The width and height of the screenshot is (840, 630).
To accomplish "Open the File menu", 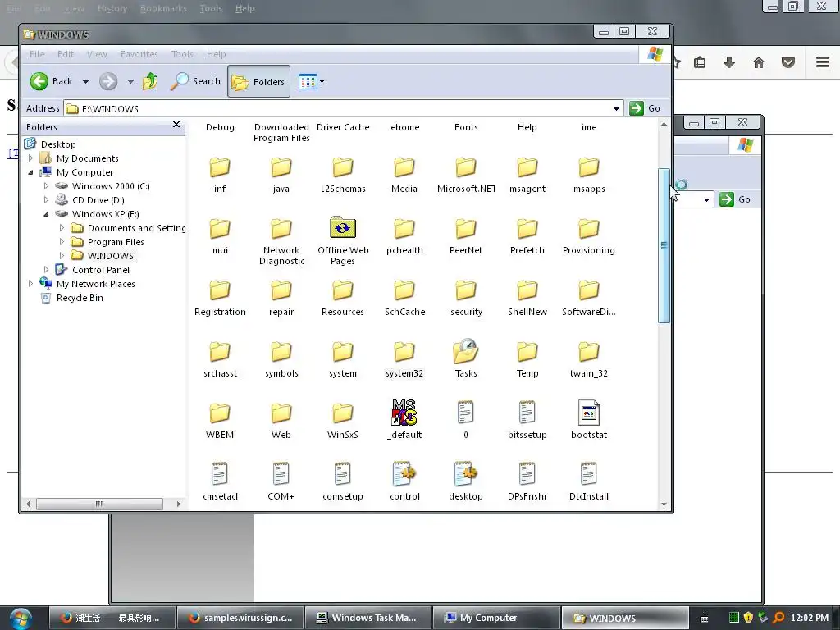I will point(37,54).
